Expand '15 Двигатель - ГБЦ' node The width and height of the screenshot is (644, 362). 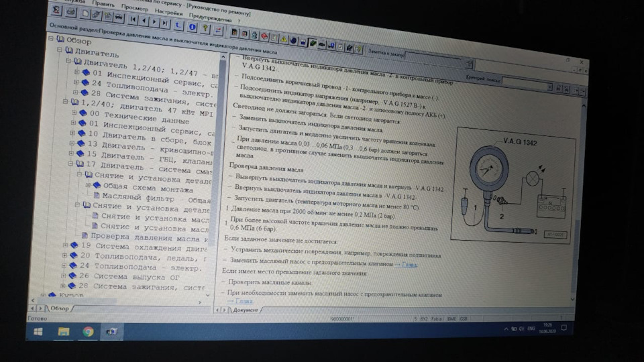click(x=71, y=153)
